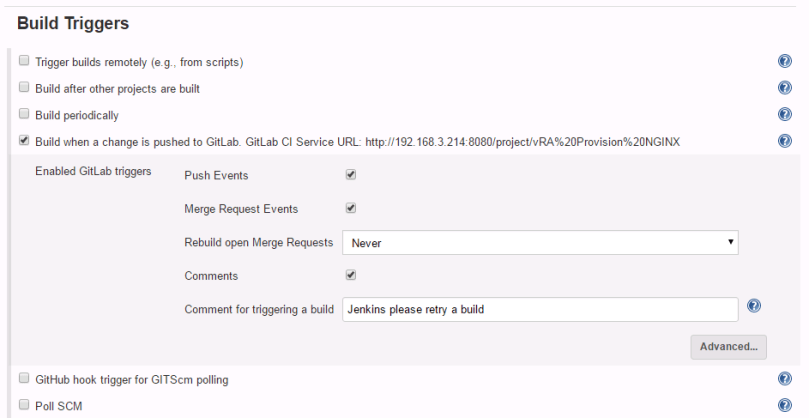This screenshot has width=809, height=418.
Task: Check the Poll SCM option
Action: click(x=24, y=405)
